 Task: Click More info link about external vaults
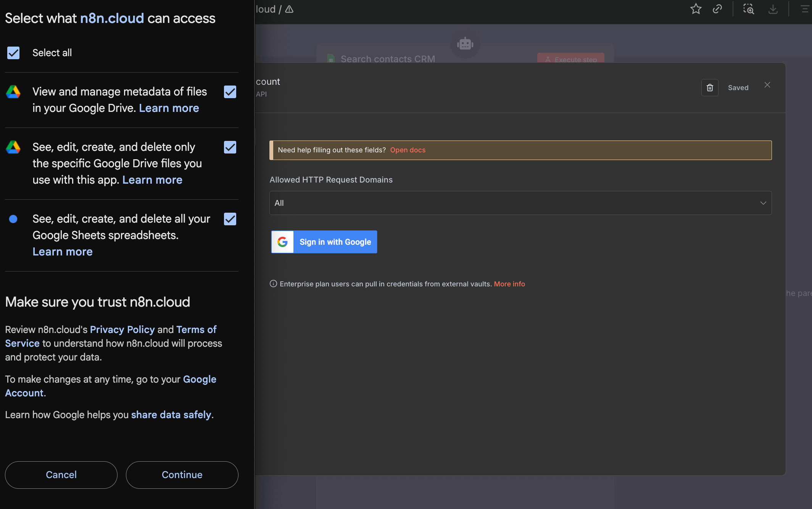[x=509, y=284]
